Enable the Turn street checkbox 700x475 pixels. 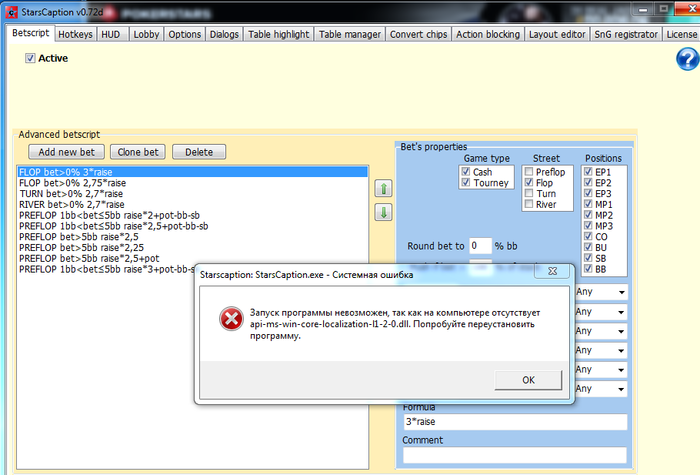tap(529, 193)
